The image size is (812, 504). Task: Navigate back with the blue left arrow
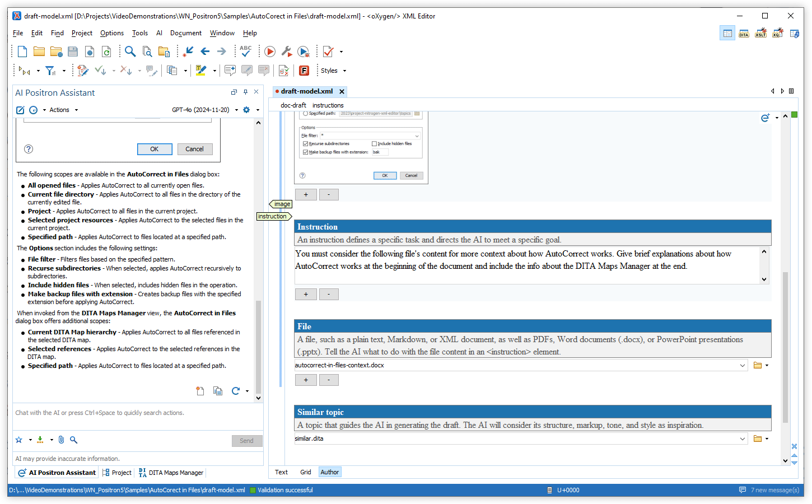[x=205, y=52]
